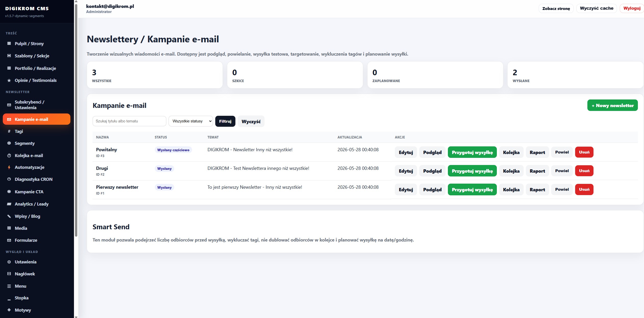Click Powiel for Pierwszy newsletter
The height and width of the screenshot is (318, 644).
pos(562,189)
